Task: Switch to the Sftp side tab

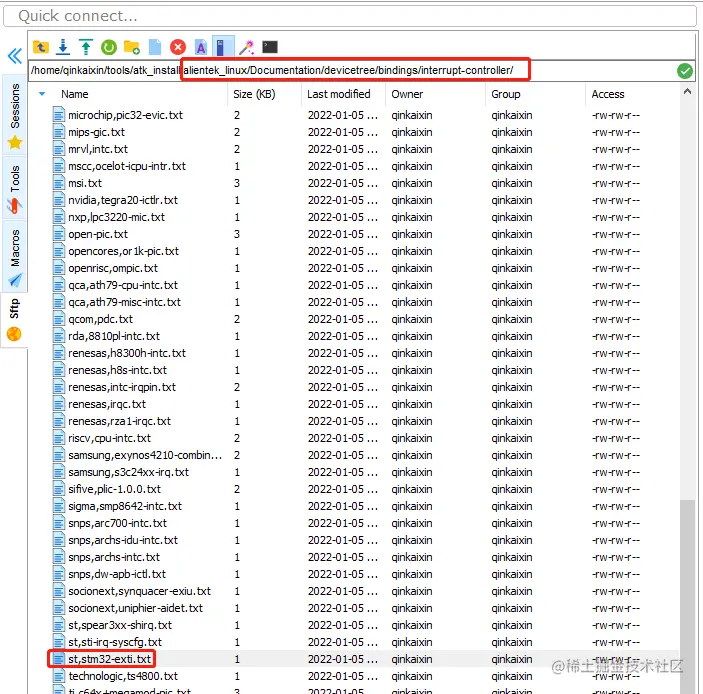Action: 14,320
